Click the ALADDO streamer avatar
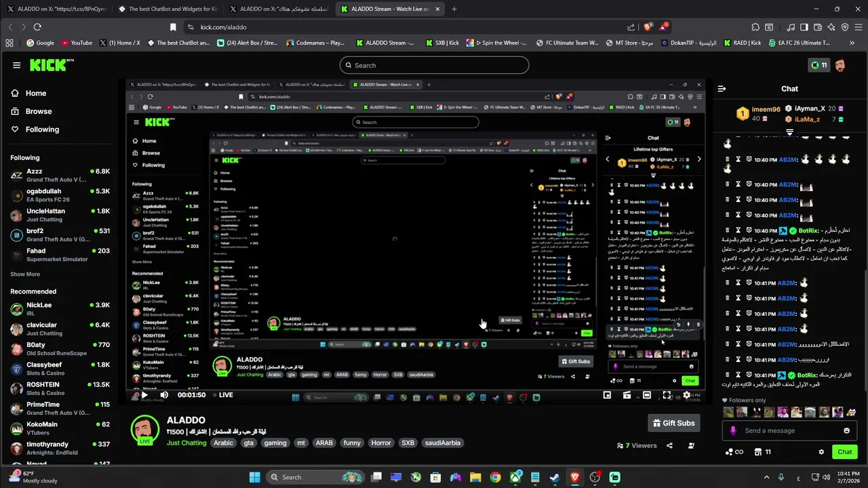This screenshot has width=868, height=488. point(145,431)
